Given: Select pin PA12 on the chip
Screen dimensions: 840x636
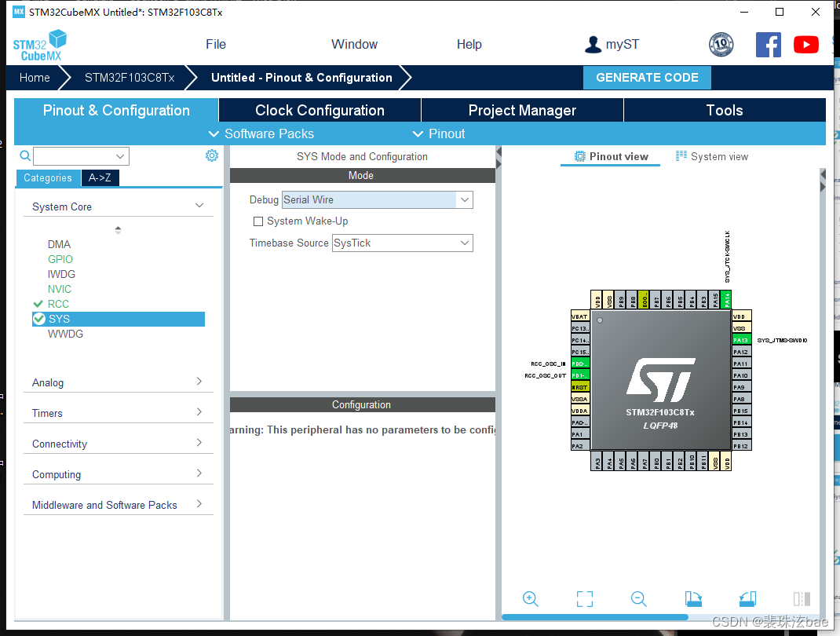Looking at the screenshot, I should pyautogui.click(x=742, y=352).
